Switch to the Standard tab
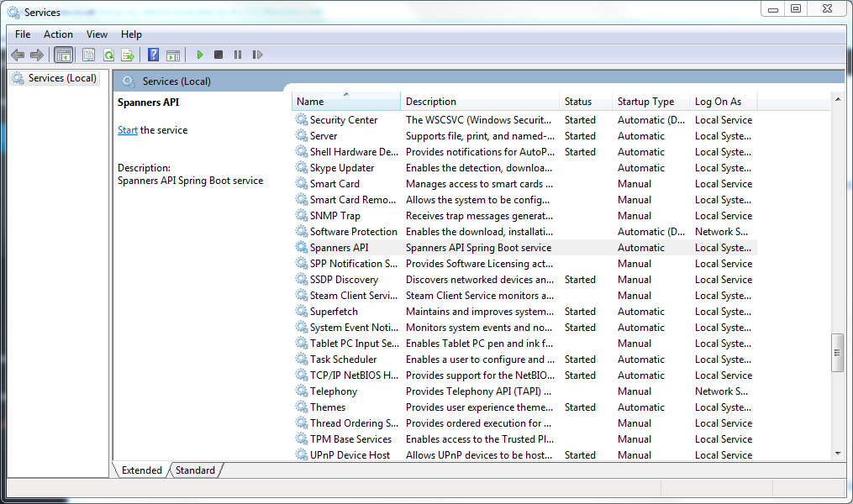Screen dimensions: 853x504 pos(195,470)
